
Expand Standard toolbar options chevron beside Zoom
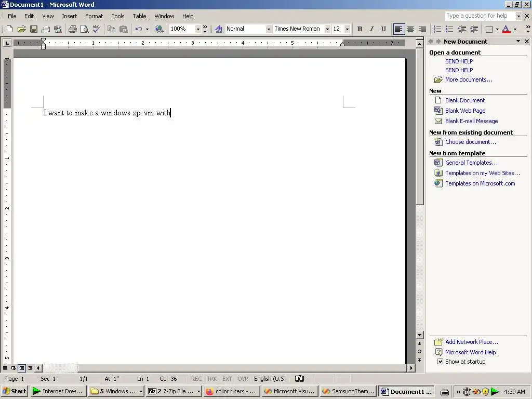tap(205, 29)
